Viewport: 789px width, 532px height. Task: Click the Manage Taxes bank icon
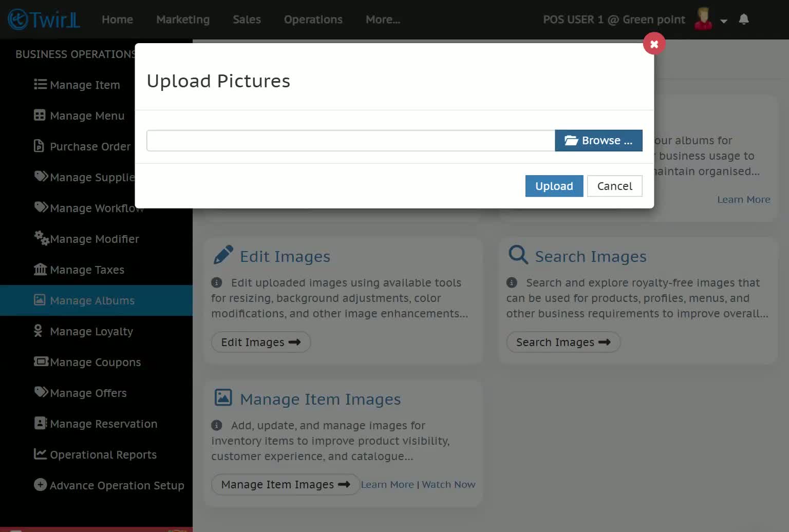point(40,269)
